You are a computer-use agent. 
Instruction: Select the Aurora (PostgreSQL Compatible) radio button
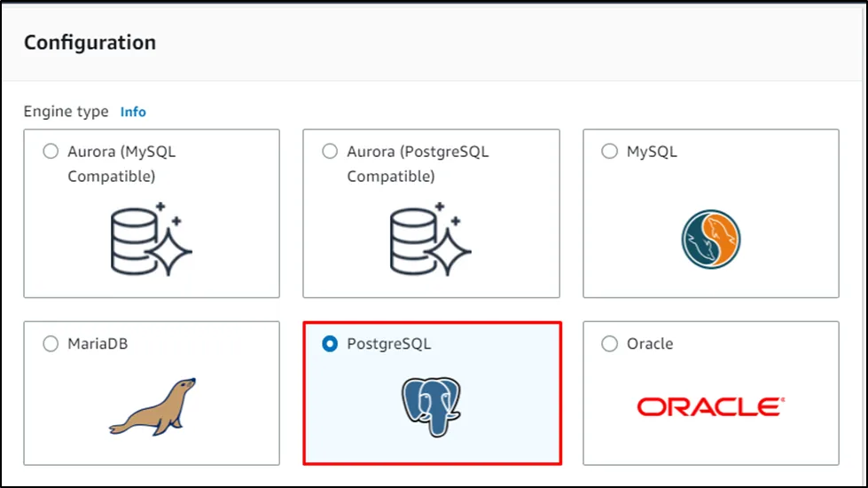[x=330, y=152]
